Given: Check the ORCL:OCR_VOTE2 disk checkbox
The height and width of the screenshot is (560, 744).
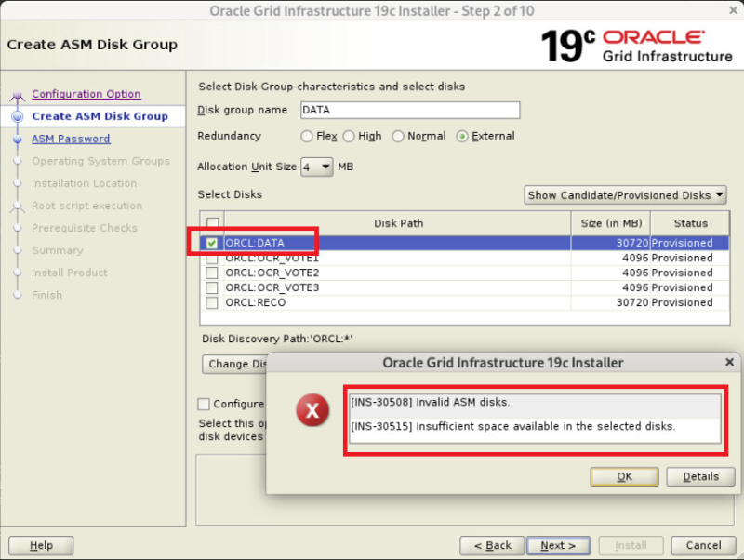Looking at the screenshot, I should click(x=212, y=273).
